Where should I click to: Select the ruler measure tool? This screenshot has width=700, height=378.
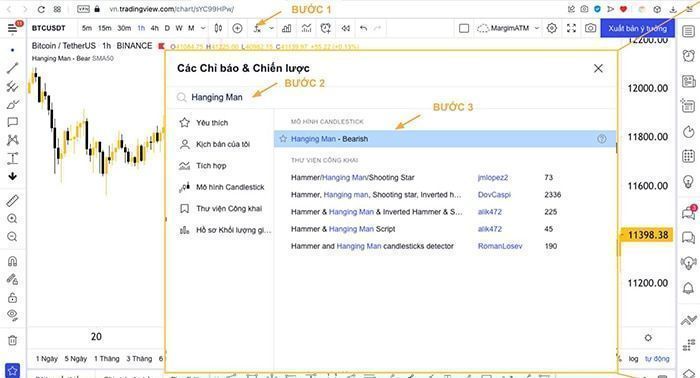coord(12,201)
